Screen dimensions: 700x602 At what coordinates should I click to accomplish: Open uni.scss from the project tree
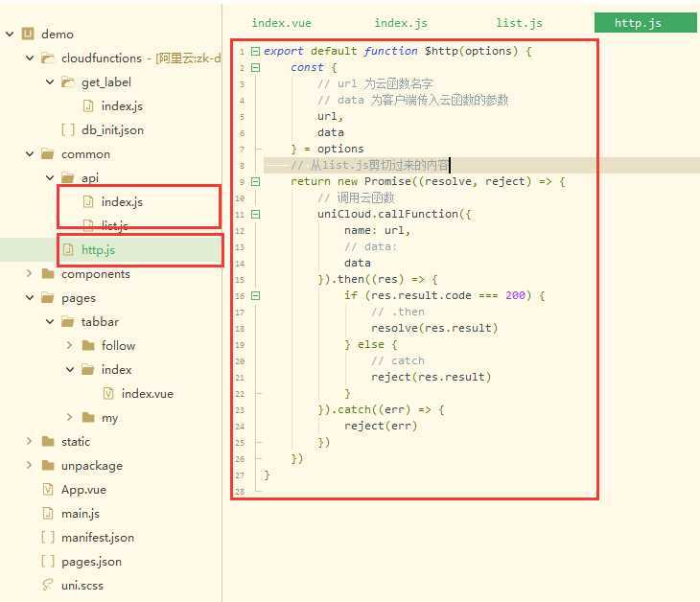(82, 585)
